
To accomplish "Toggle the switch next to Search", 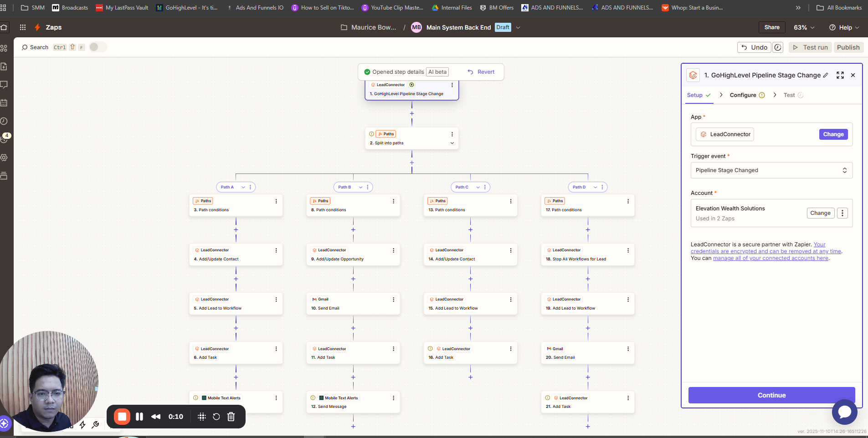I will pos(98,47).
